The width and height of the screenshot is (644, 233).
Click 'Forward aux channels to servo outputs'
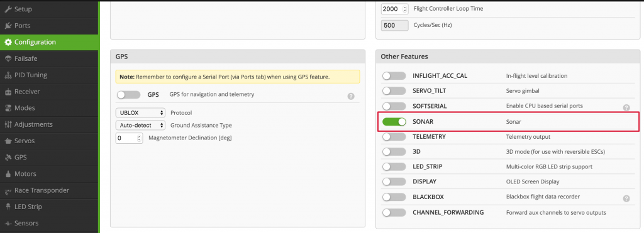pyautogui.click(x=556, y=212)
